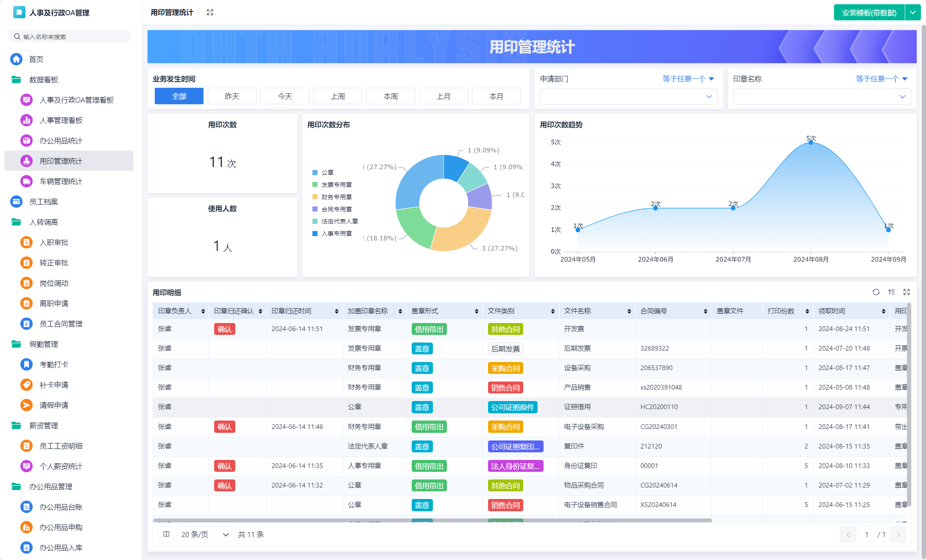Open 考勤打卡 from the sidebar

53,365
